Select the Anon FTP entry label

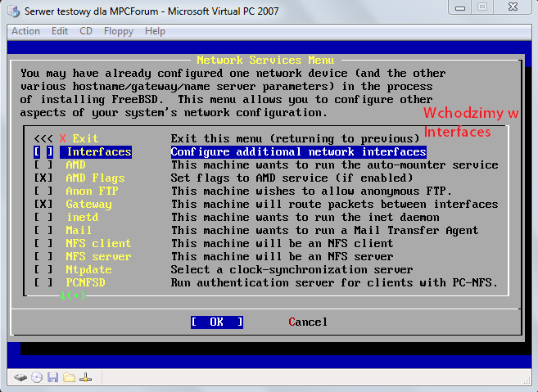coord(92,191)
